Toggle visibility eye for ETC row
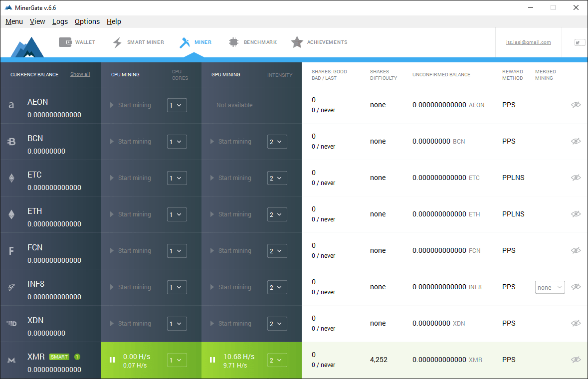 click(576, 178)
